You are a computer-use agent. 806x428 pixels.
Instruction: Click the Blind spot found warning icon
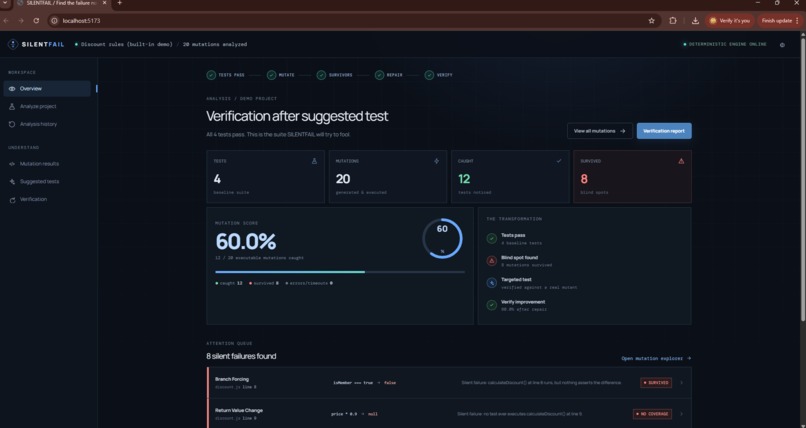click(491, 261)
